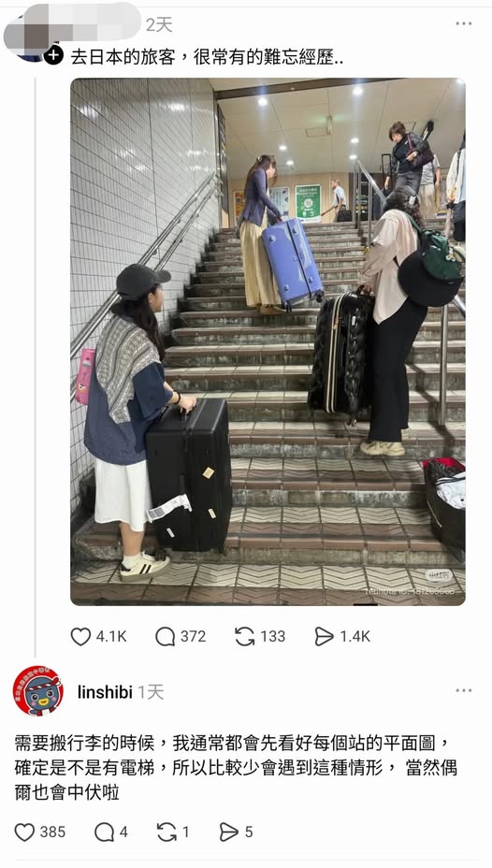Screen dimensions: 492x868
Task: Open the post's 2天 timestamp
Action: pos(159,24)
